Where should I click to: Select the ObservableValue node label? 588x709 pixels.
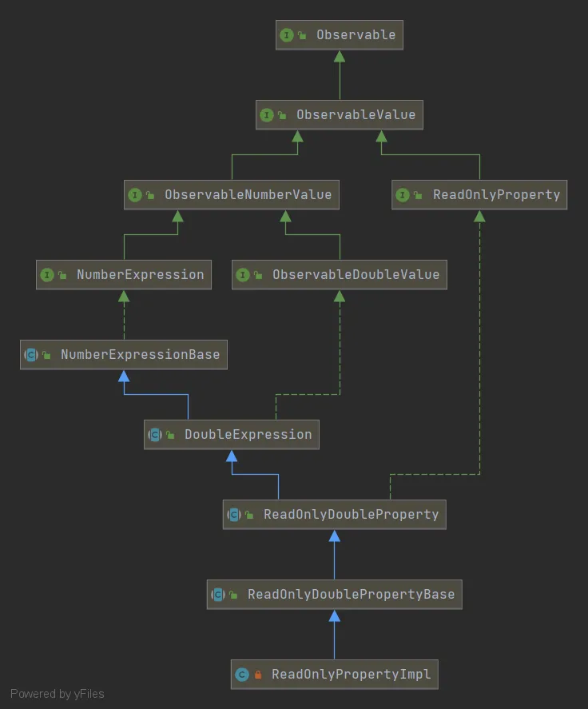(356, 115)
